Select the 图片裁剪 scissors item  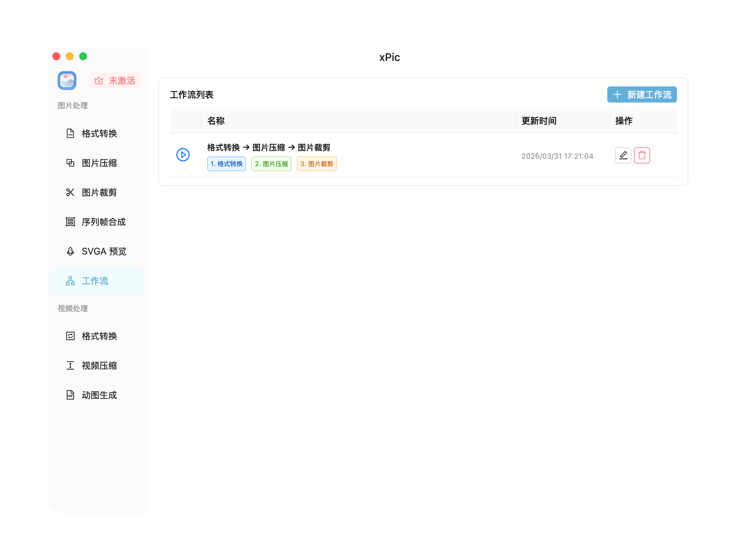pos(99,193)
